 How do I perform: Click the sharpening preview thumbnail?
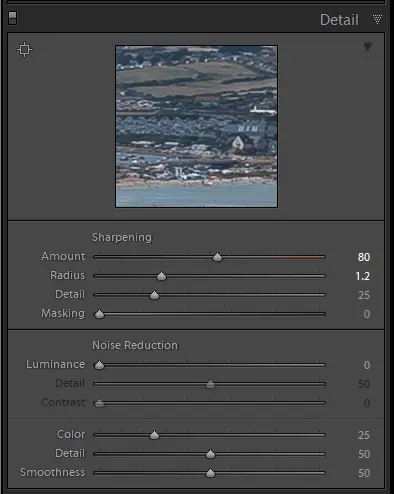click(196, 127)
